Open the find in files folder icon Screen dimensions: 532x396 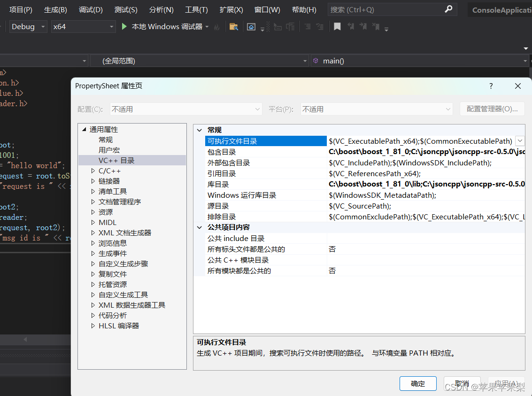234,27
